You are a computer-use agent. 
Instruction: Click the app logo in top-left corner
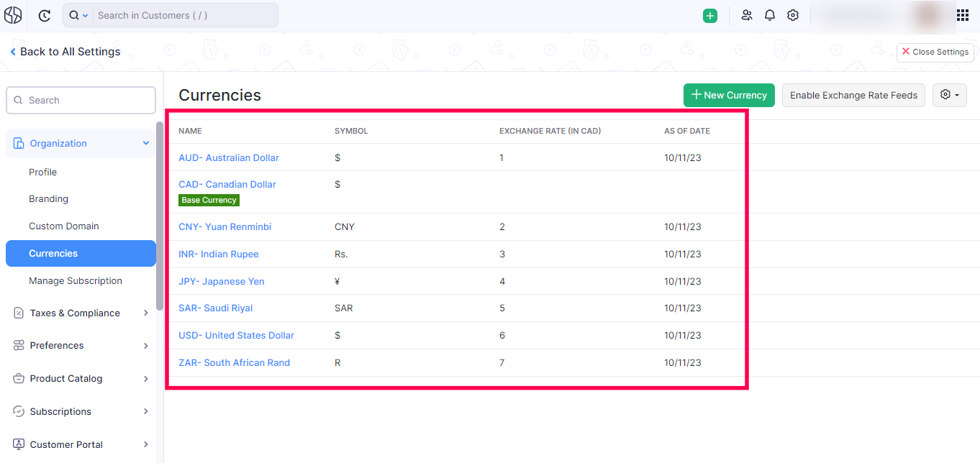point(13,15)
